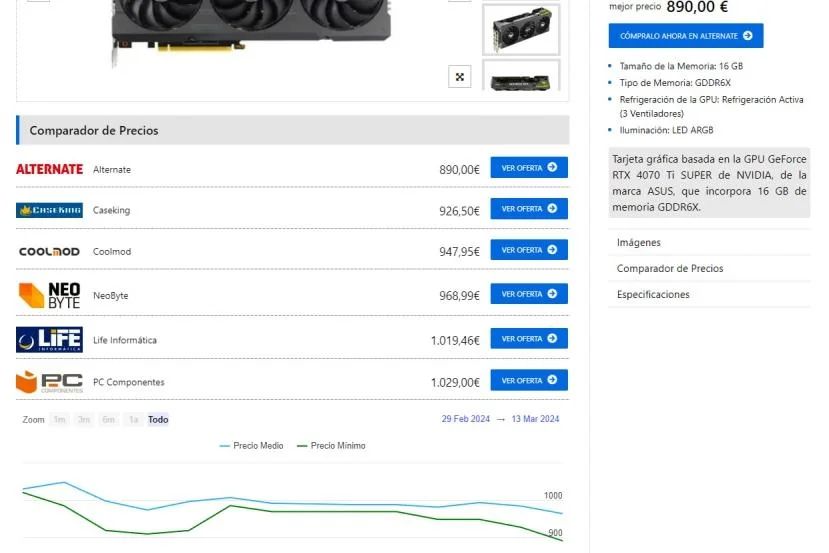Click the Alternate store name text

[112, 170]
